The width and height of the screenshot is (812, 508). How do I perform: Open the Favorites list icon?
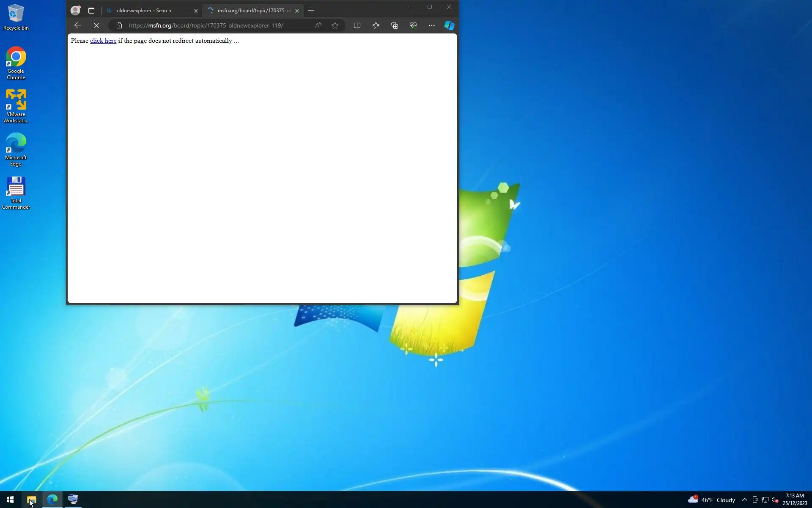click(x=376, y=25)
